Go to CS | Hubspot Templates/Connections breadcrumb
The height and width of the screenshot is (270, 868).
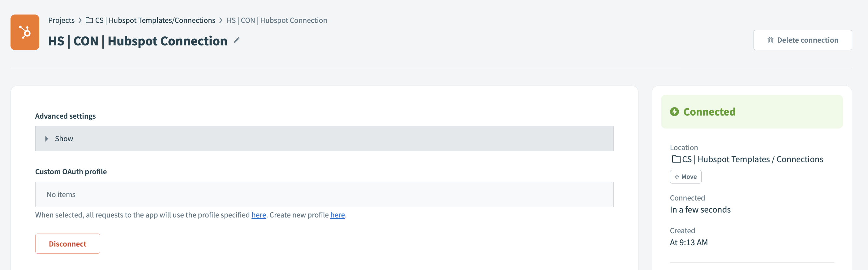tap(155, 20)
